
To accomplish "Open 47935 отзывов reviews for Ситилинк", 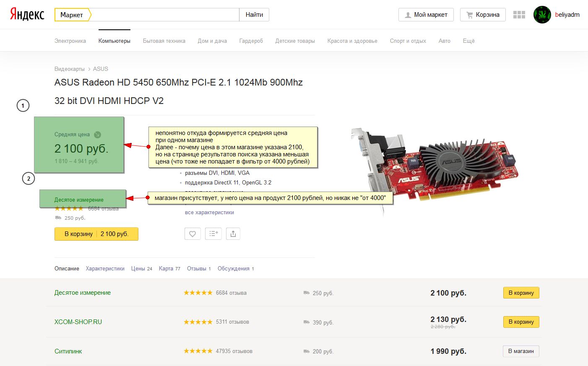I will pyautogui.click(x=234, y=351).
